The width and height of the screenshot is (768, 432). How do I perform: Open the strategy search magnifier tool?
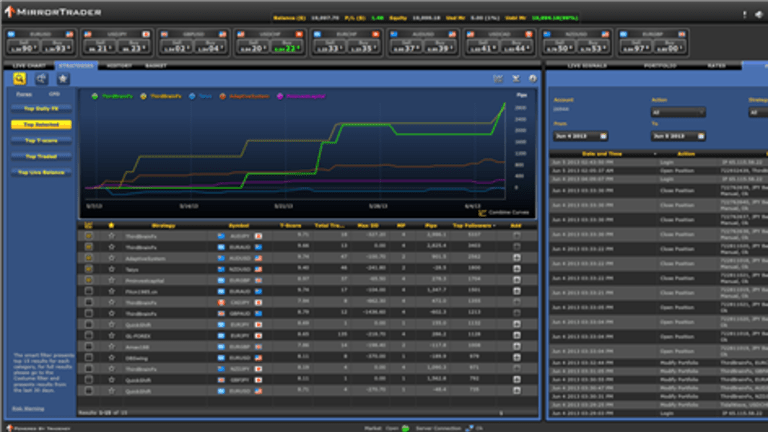pyautogui.click(x=19, y=78)
